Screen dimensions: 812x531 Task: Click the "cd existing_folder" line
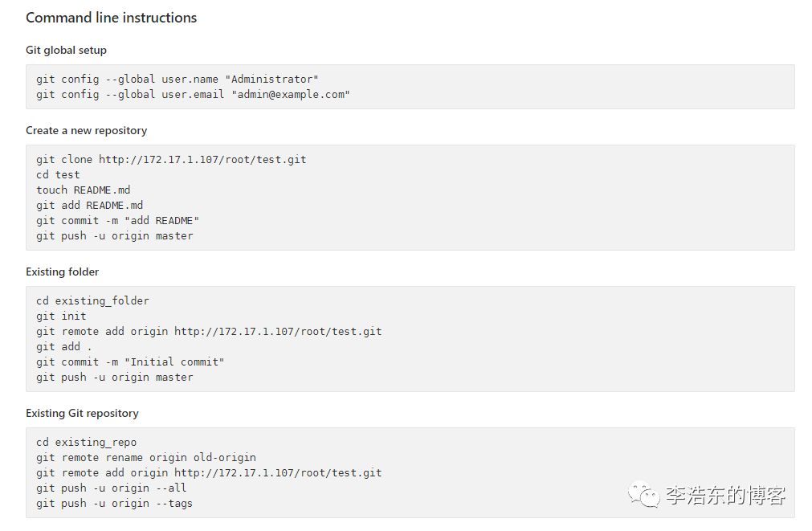tap(92, 300)
